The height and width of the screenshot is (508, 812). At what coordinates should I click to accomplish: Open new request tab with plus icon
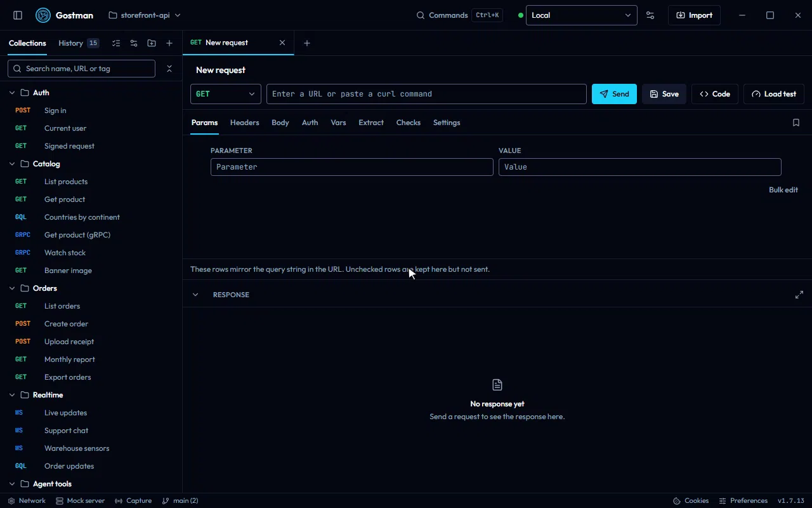coord(307,43)
